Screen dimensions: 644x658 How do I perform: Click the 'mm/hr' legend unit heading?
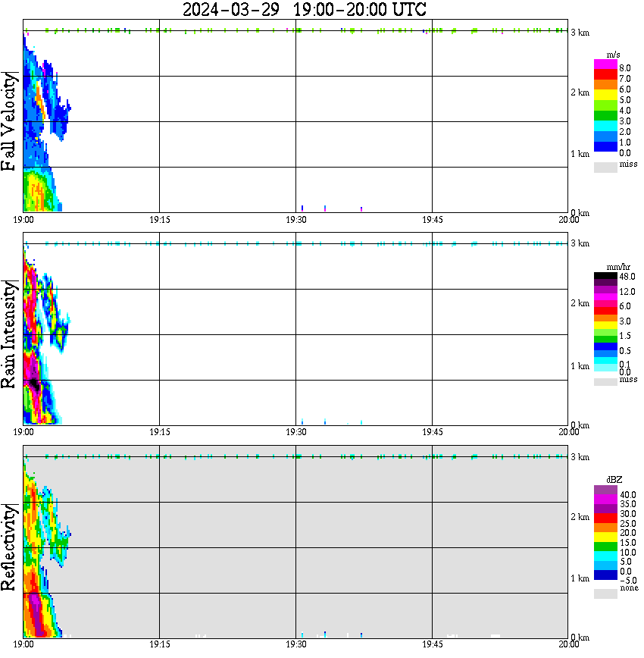tap(618, 267)
